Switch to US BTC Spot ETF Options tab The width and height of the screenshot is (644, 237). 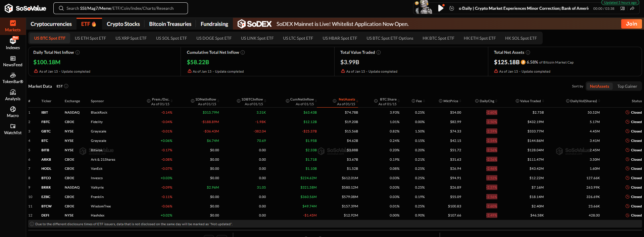[x=390, y=38]
